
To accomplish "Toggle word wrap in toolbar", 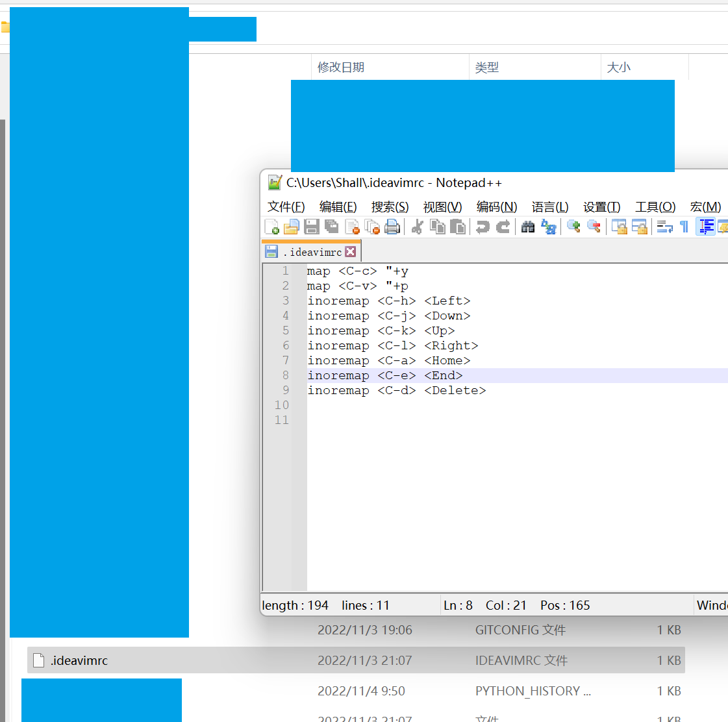I will 664,227.
